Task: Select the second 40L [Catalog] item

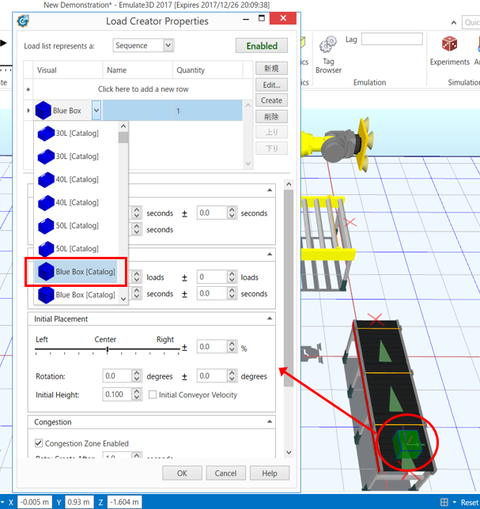Action: pyautogui.click(x=76, y=203)
